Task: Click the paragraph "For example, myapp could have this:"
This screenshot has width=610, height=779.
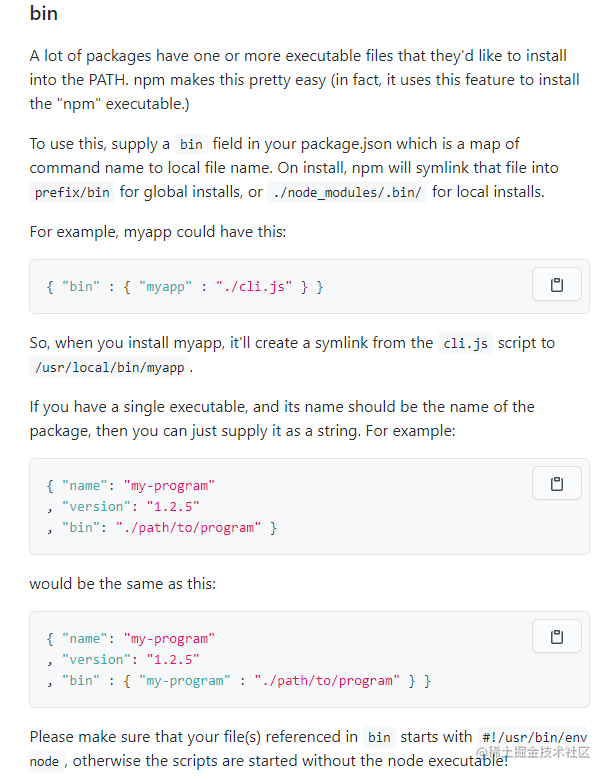Action: tap(158, 232)
